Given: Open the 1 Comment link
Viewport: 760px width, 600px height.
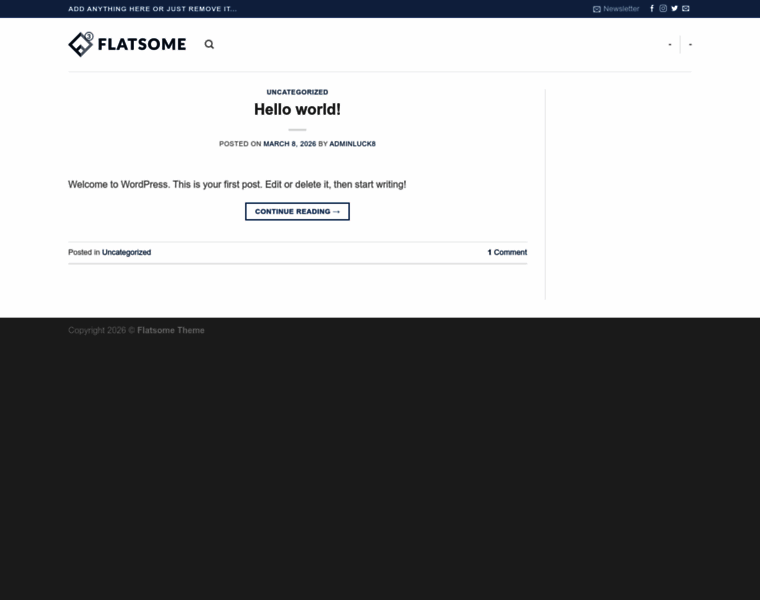Looking at the screenshot, I should tap(507, 253).
